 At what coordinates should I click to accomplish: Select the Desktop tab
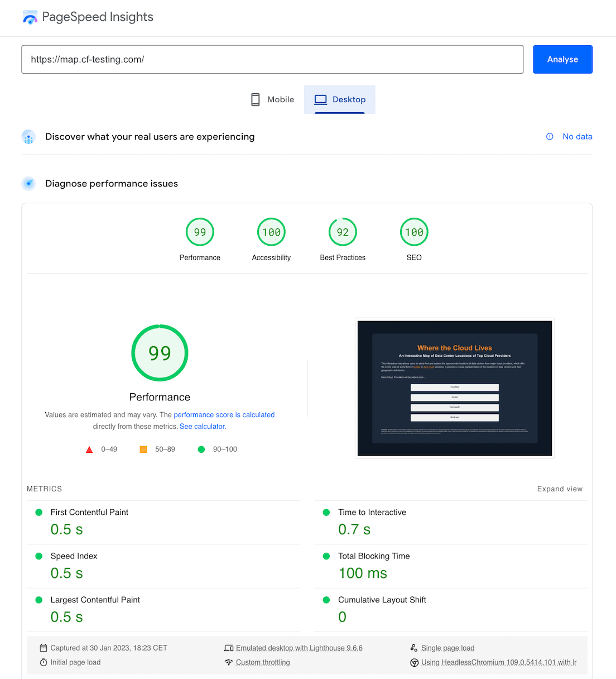pos(340,99)
